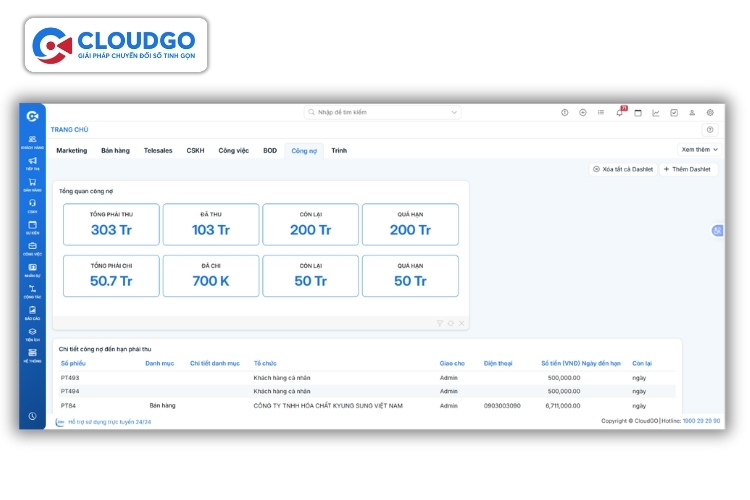Open the notifications bell icon
Viewport: 750px width, 500px height.
pyautogui.click(x=619, y=113)
